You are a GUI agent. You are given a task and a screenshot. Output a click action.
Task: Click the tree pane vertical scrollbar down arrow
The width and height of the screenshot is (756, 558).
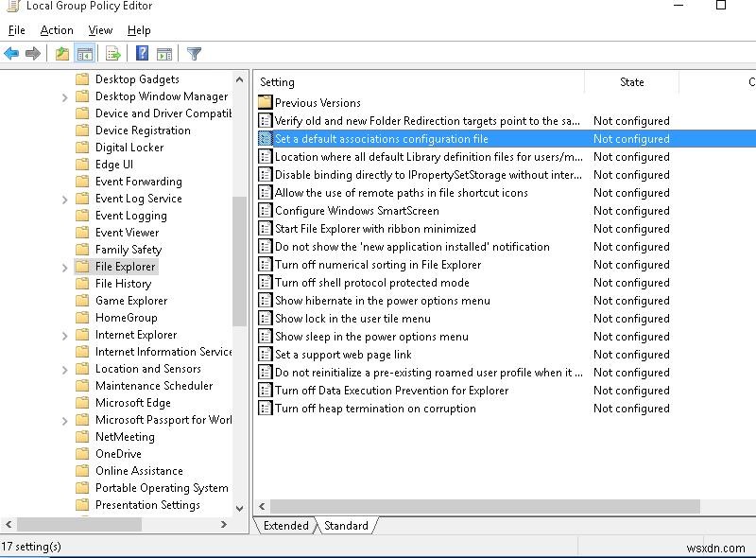tap(239, 508)
